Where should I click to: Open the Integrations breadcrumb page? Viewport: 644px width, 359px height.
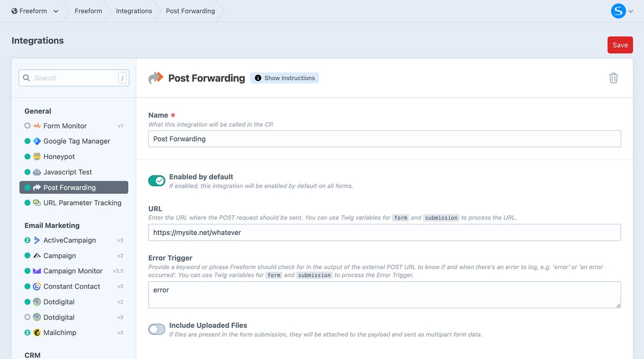[x=134, y=10]
